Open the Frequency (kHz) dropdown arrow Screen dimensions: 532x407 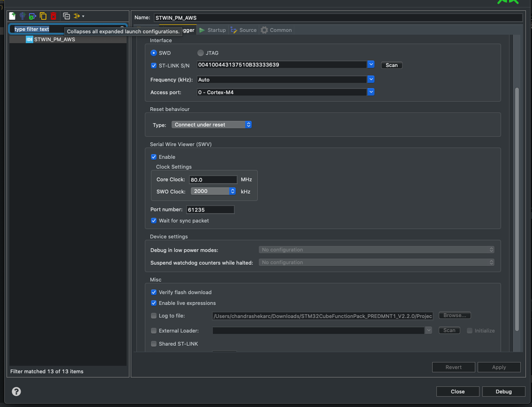tap(371, 79)
